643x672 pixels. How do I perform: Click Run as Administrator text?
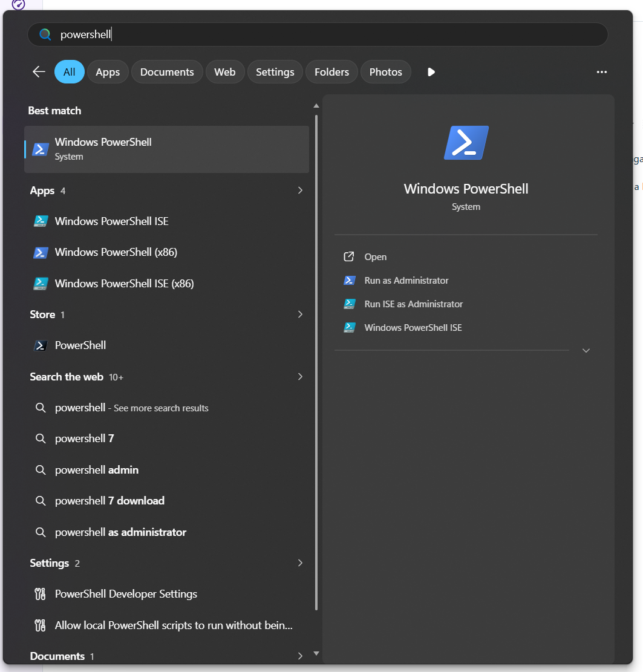click(x=406, y=280)
